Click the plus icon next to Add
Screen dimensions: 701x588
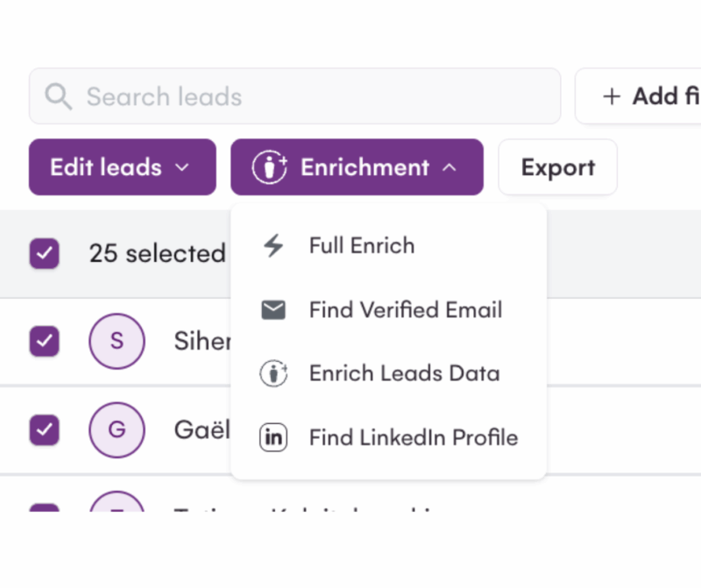612,96
